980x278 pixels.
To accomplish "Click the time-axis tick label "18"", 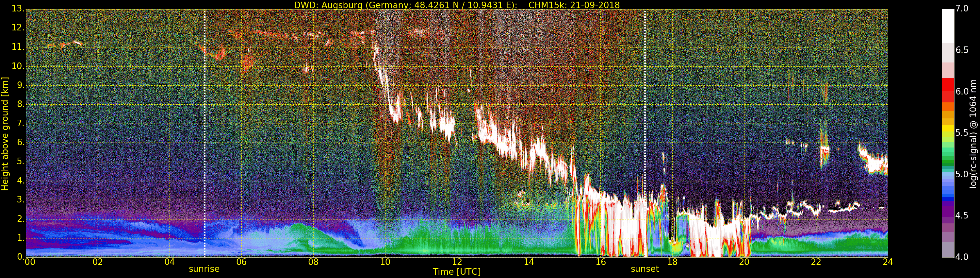I will (673, 262).
